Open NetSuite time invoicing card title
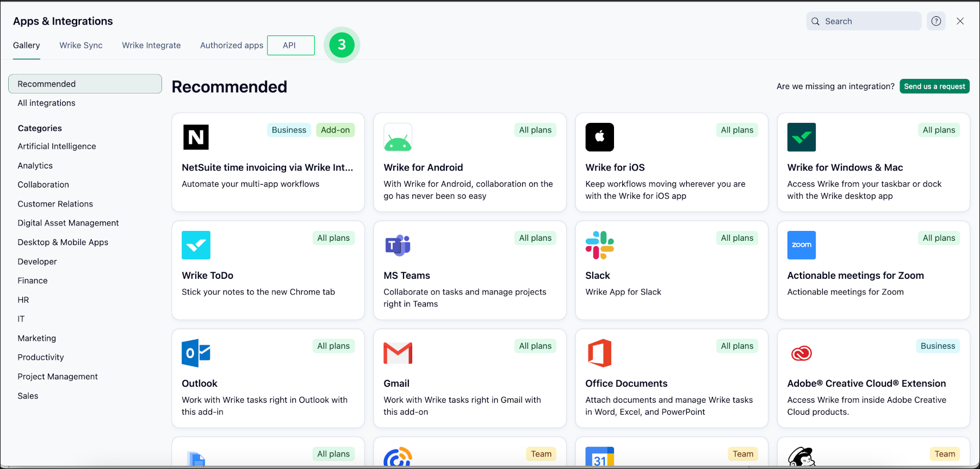The width and height of the screenshot is (980, 469). pos(268,167)
